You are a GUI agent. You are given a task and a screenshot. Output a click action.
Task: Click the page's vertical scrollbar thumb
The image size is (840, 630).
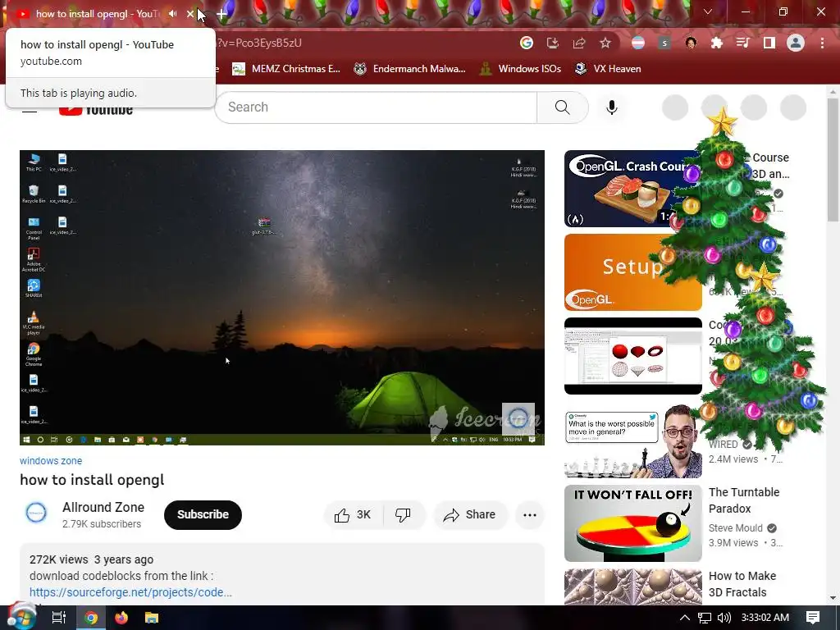[x=833, y=158]
